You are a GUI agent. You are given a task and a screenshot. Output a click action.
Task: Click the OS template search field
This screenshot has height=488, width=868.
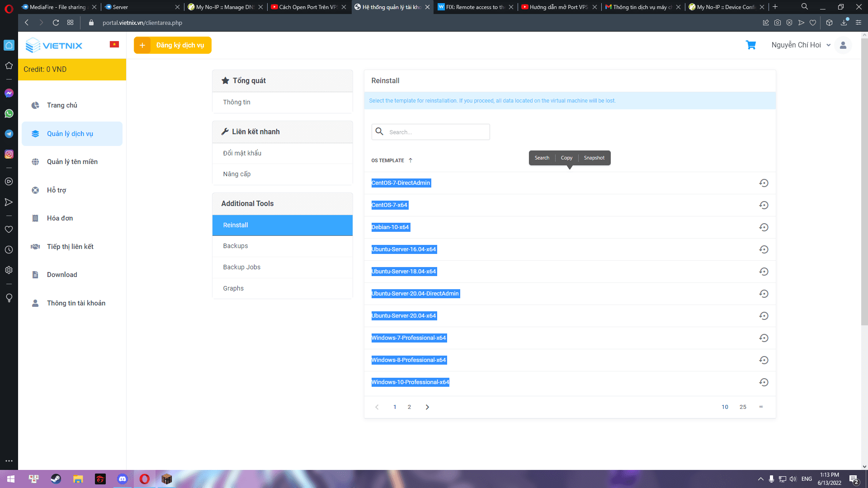click(436, 132)
